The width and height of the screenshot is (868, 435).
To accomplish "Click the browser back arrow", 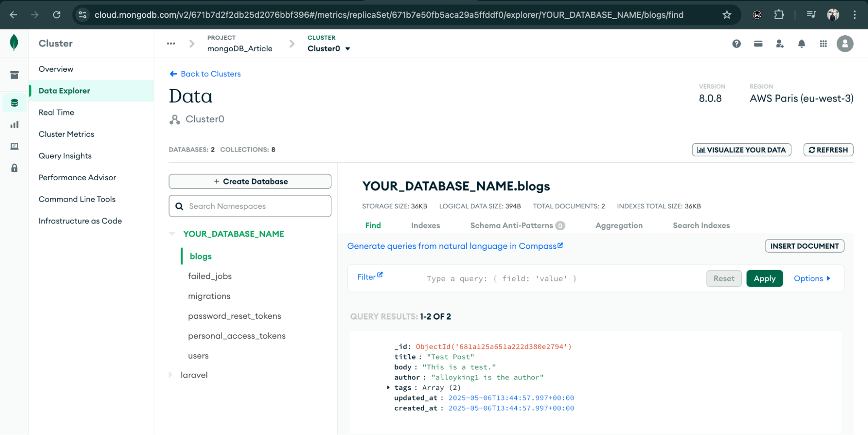I will pos(13,15).
